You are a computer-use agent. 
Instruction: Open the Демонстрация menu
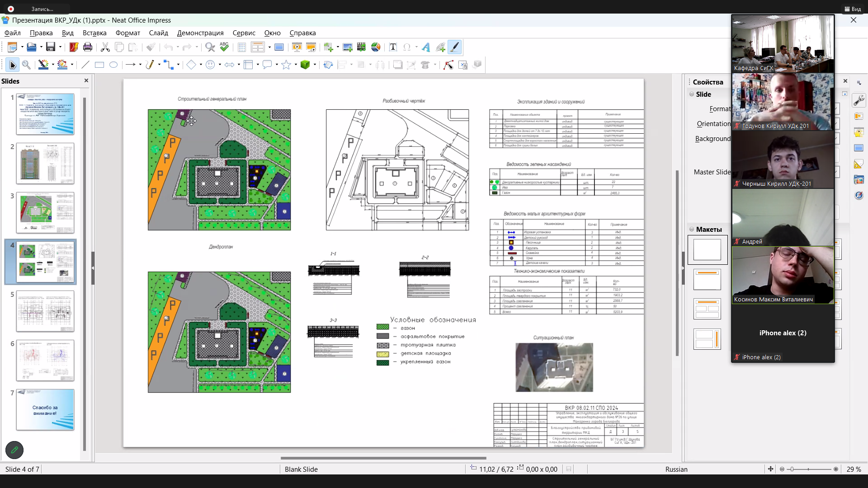point(200,33)
